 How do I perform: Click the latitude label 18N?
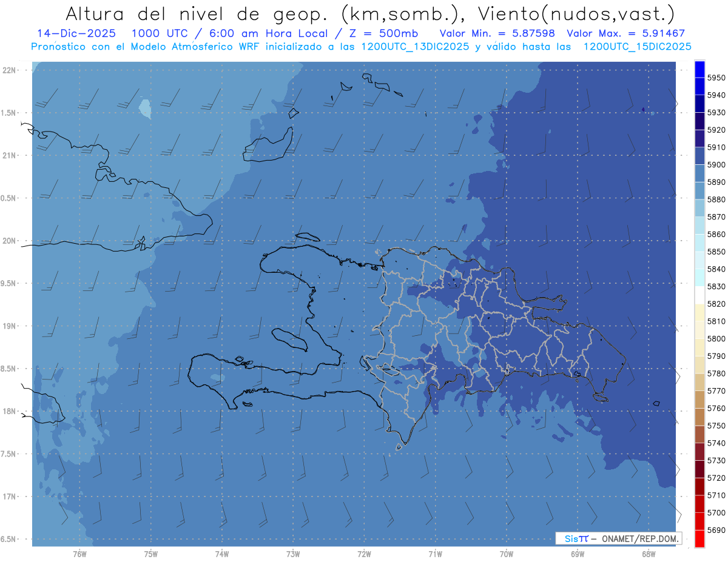click(8, 411)
